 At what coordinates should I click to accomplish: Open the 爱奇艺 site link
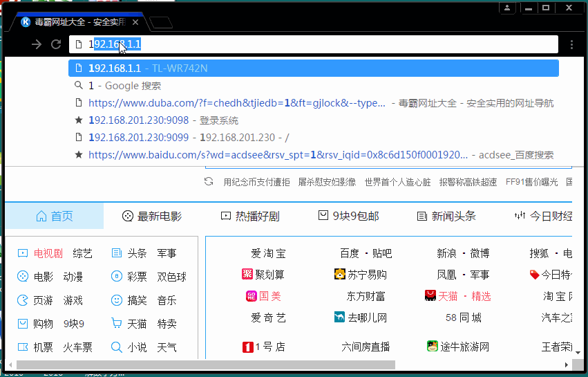point(268,318)
